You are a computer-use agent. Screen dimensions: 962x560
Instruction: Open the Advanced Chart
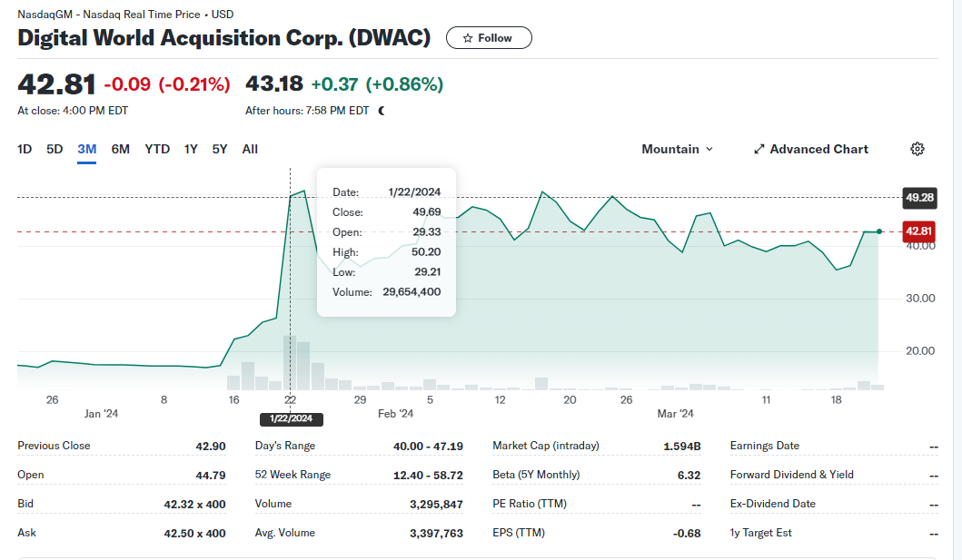811,149
